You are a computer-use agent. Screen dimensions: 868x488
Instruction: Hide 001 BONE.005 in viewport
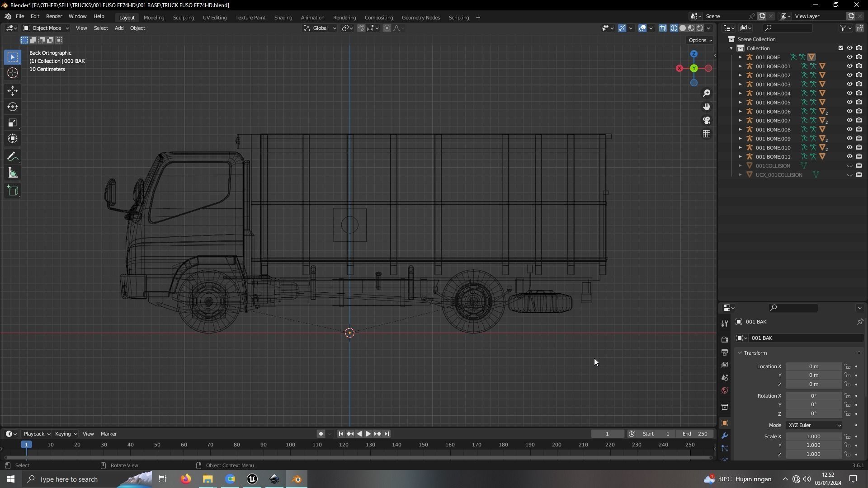click(849, 103)
